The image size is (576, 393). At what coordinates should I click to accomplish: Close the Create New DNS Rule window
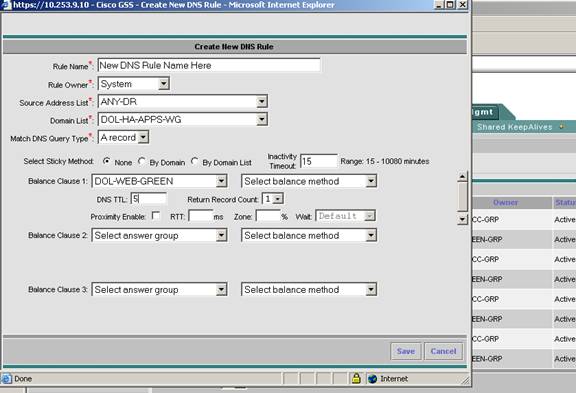462,5
